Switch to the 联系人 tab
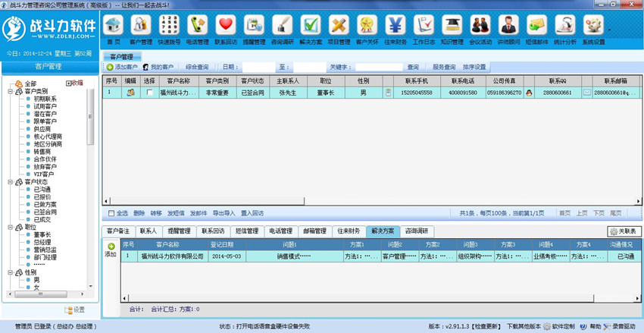Image resolution: width=644 pixels, height=333 pixels. (x=148, y=231)
